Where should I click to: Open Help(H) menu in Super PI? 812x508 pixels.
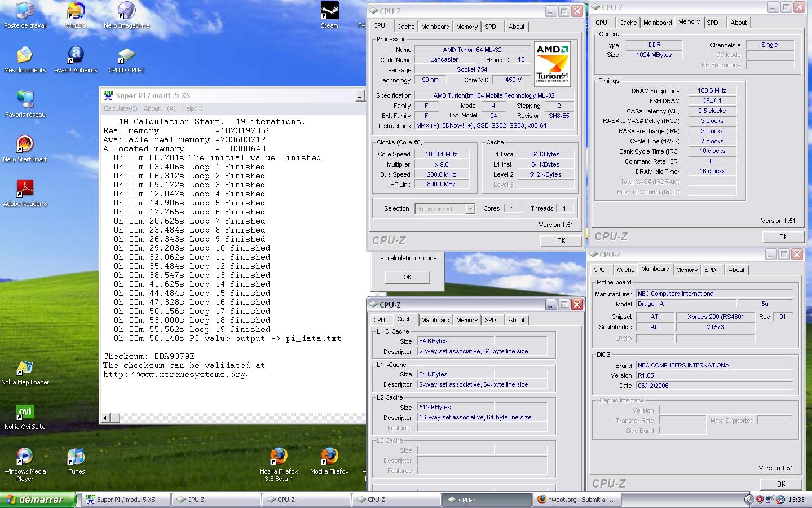pyautogui.click(x=192, y=108)
